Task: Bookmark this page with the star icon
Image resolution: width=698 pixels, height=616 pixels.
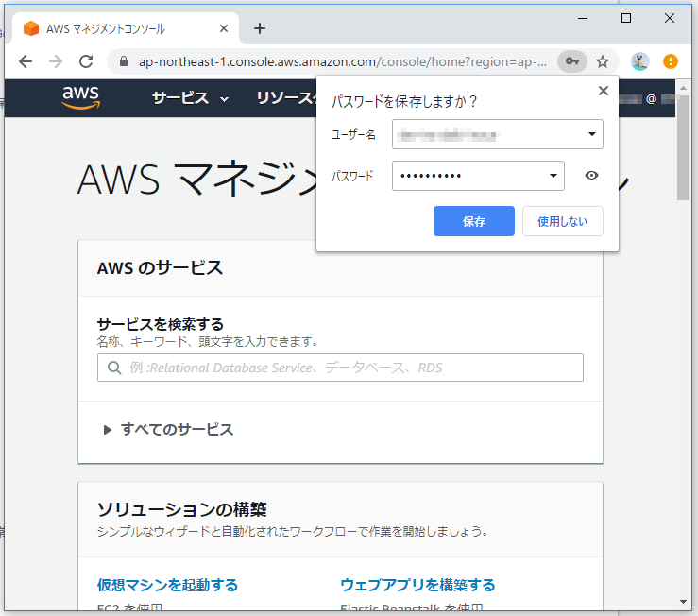Action: (x=603, y=61)
